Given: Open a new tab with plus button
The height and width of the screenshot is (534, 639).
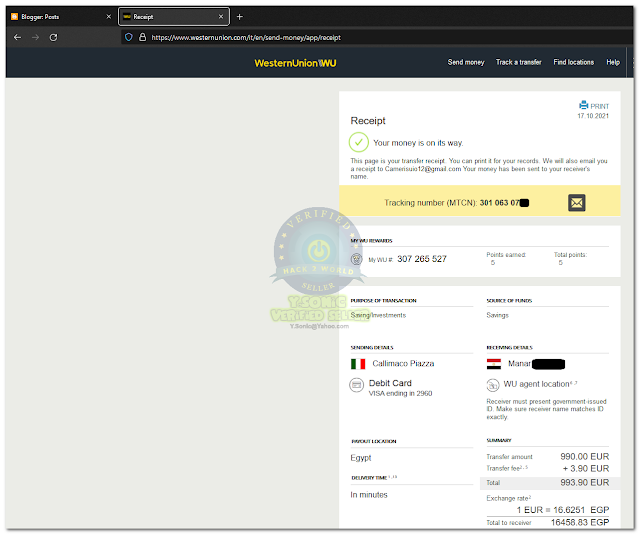Looking at the screenshot, I should coord(240,17).
